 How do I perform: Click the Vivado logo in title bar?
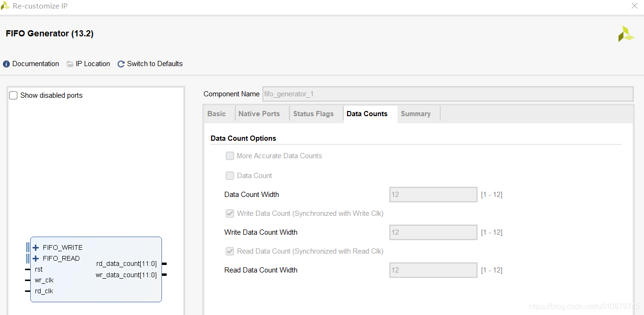tap(5, 6)
